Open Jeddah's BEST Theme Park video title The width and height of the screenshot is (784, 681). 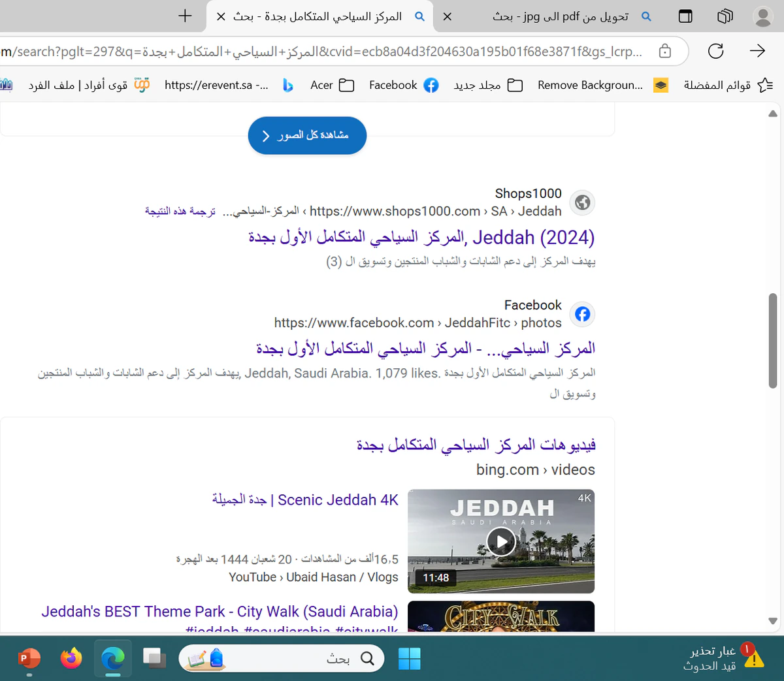tap(220, 612)
